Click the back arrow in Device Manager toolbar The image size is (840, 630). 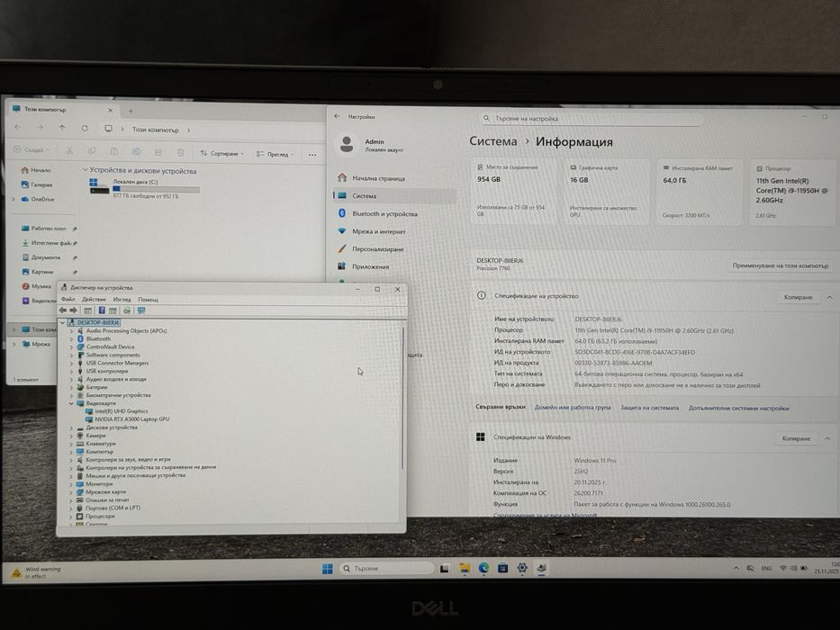point(63,310)
